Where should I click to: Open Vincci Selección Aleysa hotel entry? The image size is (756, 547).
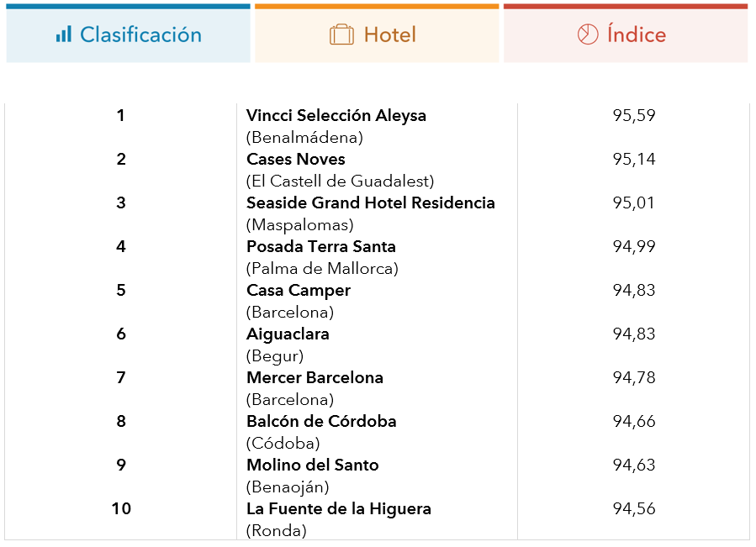[x=336, y=116]
